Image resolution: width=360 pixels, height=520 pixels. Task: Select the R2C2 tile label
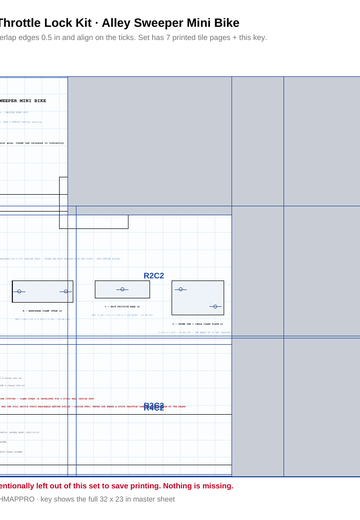pyautogui.click(x=154, y=276)
